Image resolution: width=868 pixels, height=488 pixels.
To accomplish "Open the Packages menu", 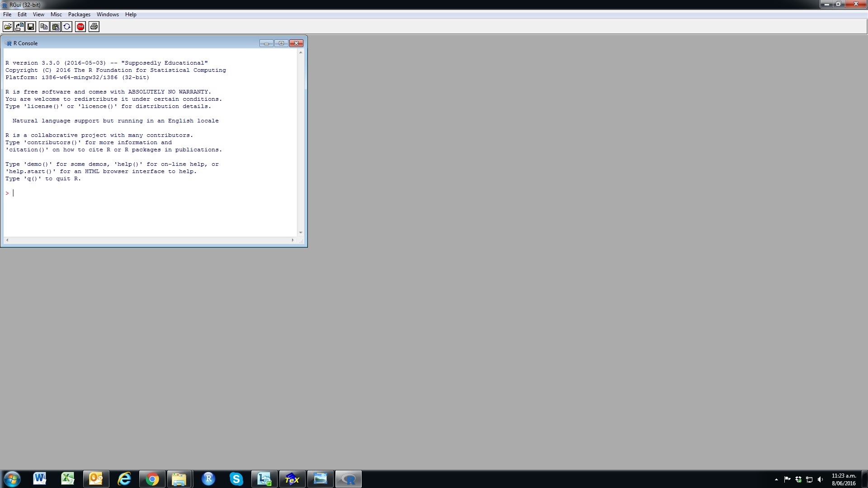I will click(79, 14).
